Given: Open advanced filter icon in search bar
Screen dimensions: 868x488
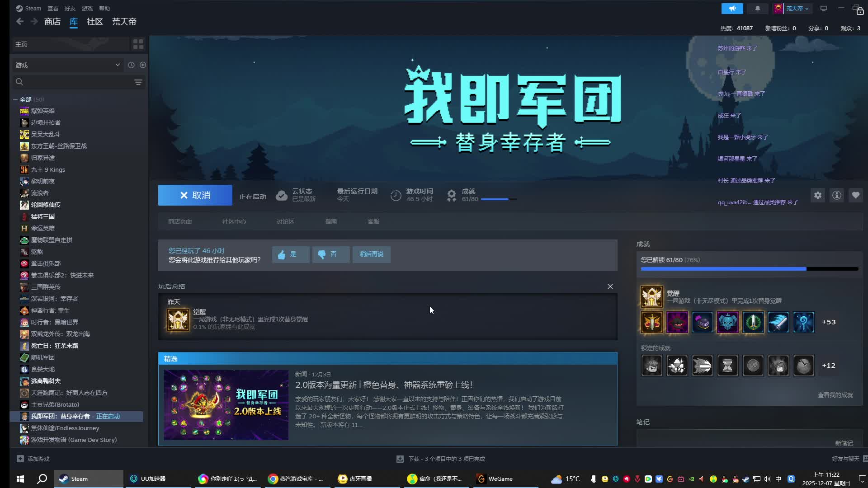Looking at the screenshot, I should coord(138,82).
